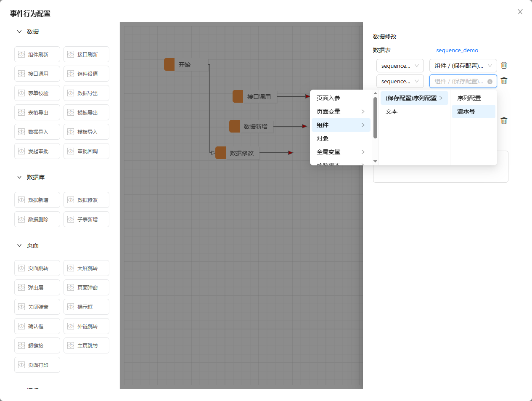Screen dimensions: 532x401
Task: Select the 数据修改 flow node
Action: tap(241, 153)
